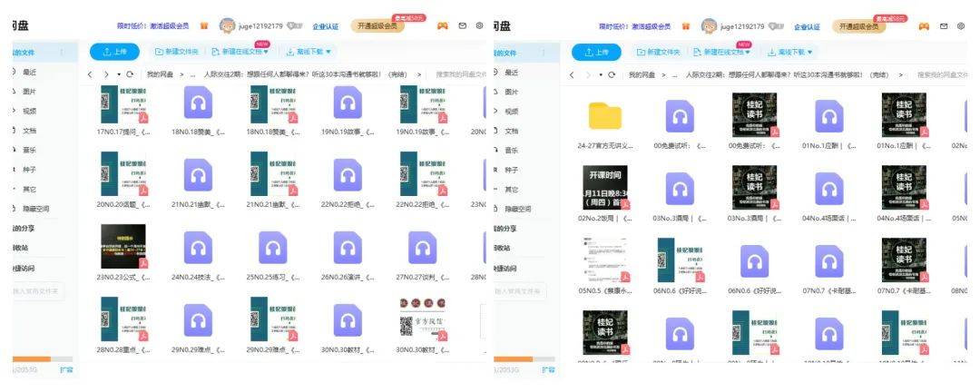Open 17N0.17提问 PDF thumbnail
Image resolution: width=980 pixels, height=392 pixels.
tap(123, 104)
